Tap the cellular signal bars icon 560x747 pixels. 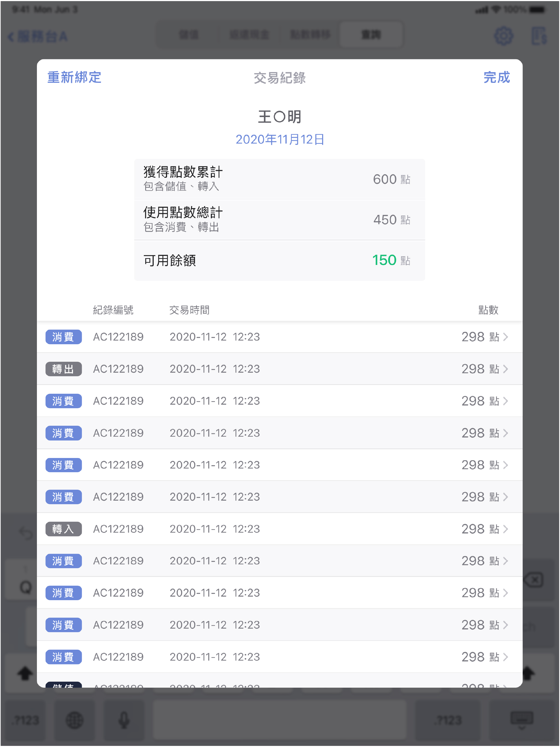click(x=481, y=10)
